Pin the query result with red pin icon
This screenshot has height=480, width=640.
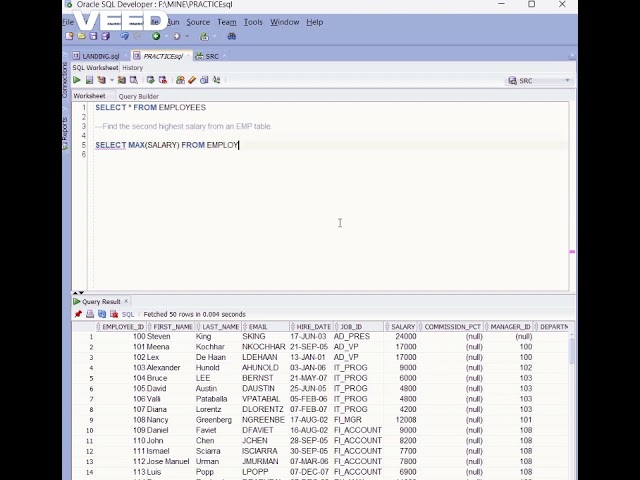point(78,314)
